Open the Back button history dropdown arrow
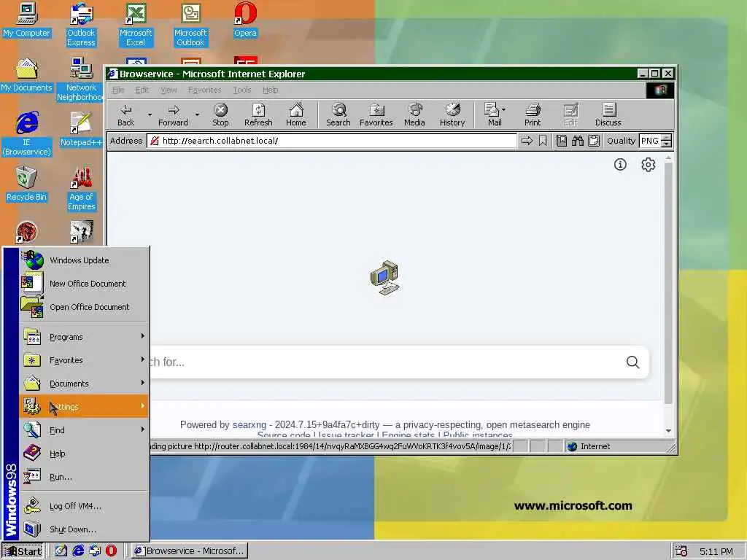 click(149, 114)
